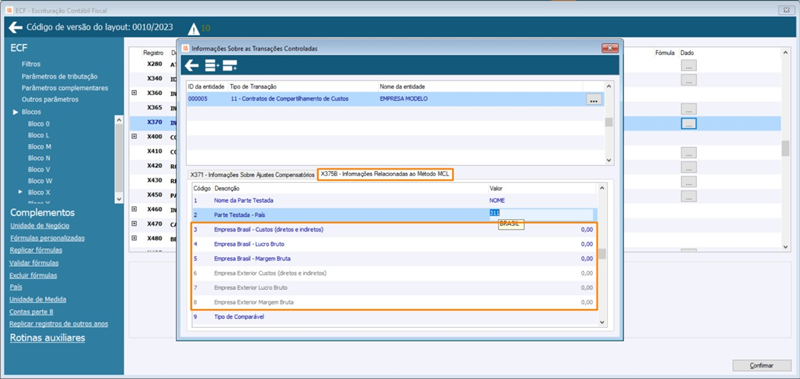800x379 pixels.
Task: Collapse the Blocos tree node
Action: [15, 112]
